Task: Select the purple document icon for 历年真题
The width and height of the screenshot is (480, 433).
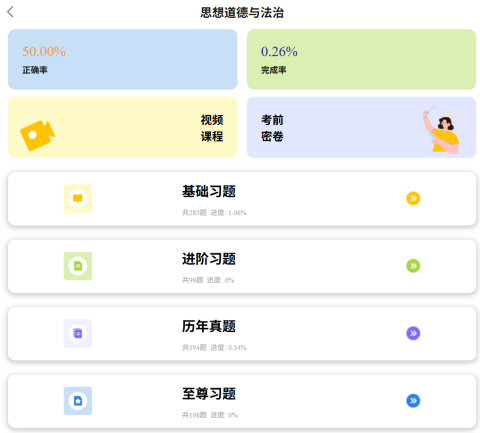Action: (78, 333)
